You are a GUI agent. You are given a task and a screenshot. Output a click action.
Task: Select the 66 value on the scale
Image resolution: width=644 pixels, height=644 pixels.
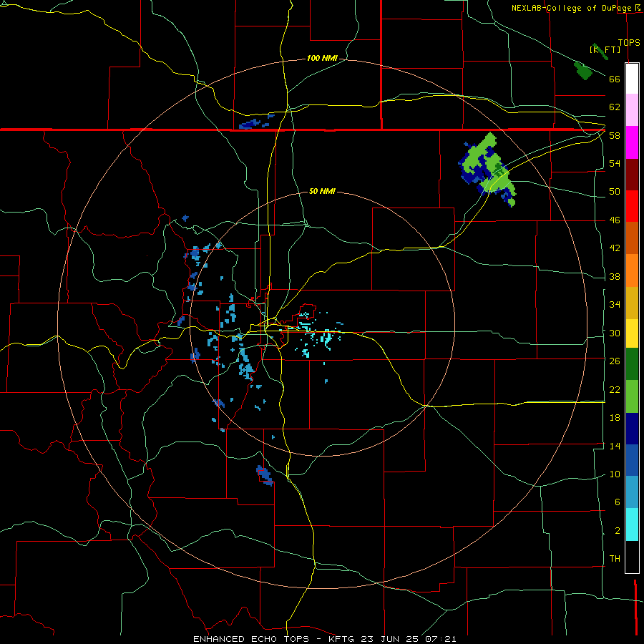click(615, 79)
